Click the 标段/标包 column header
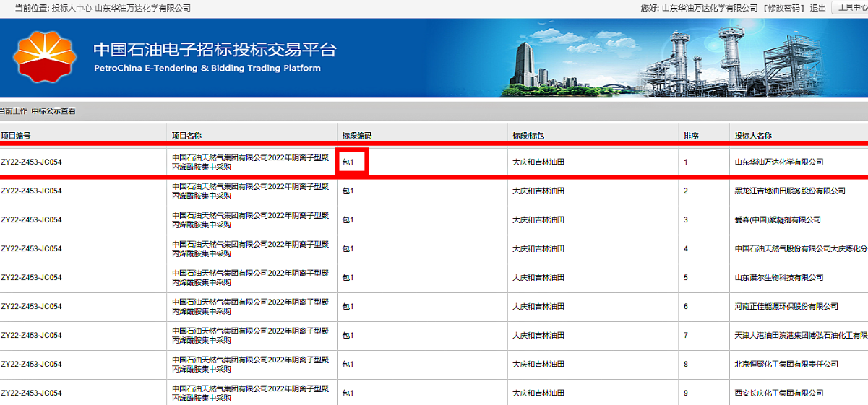This screenshot has height=405, width=868. pyautogui.click(x=528, y=135)
